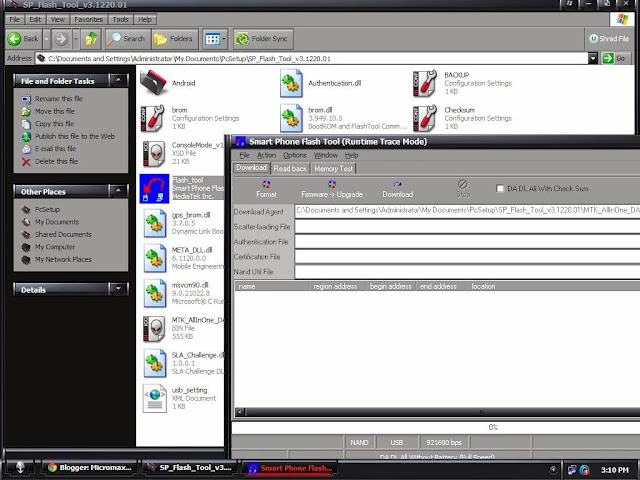Screen dimensions: 640x480
Task: Open the Options menu in Flash Tool
Action: (295, 155)
